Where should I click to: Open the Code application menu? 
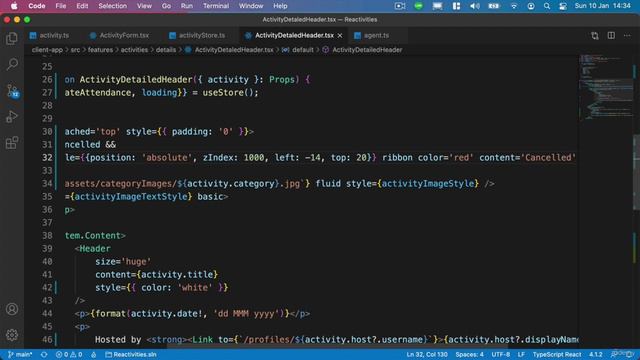point(37,6)
